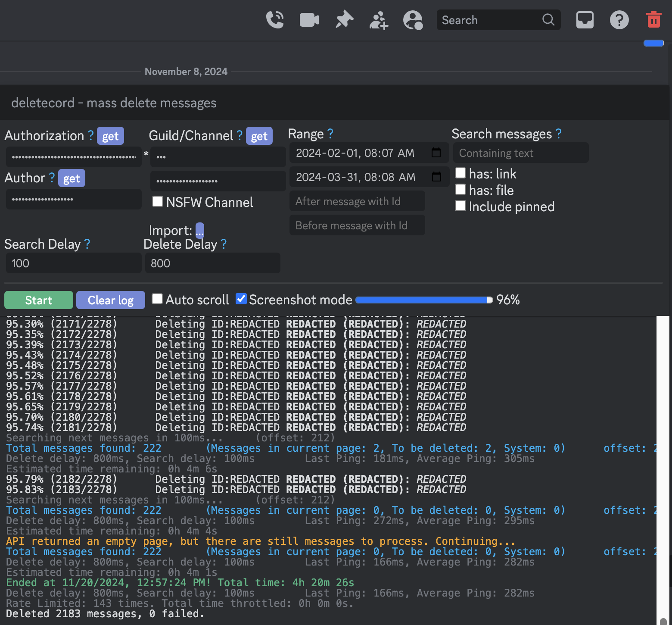Open Range help question mark

[x=330, y=134]
